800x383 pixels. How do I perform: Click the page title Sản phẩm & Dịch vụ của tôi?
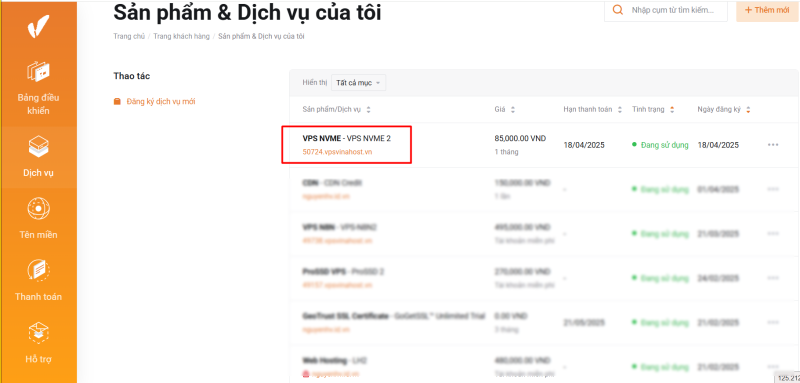tap(247, 13)
